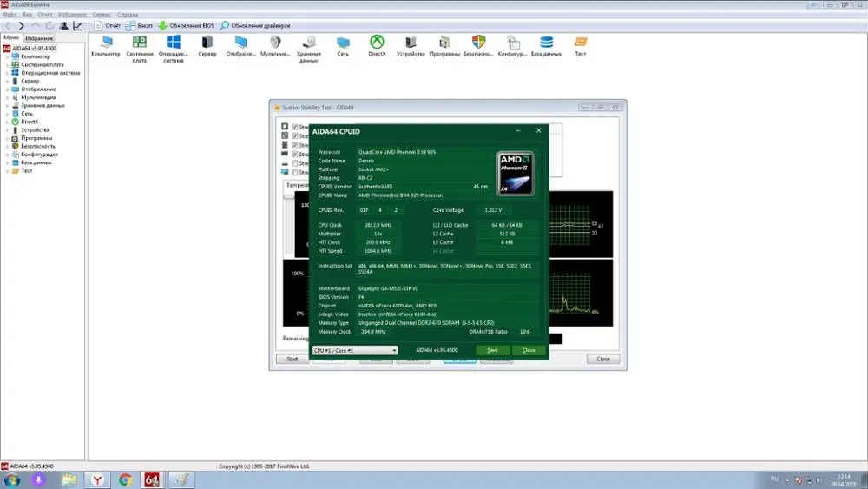This screenshot has width=868, height=489.
Task: Expand the Хранение данных tree node
Action: [x=7, y=105]
